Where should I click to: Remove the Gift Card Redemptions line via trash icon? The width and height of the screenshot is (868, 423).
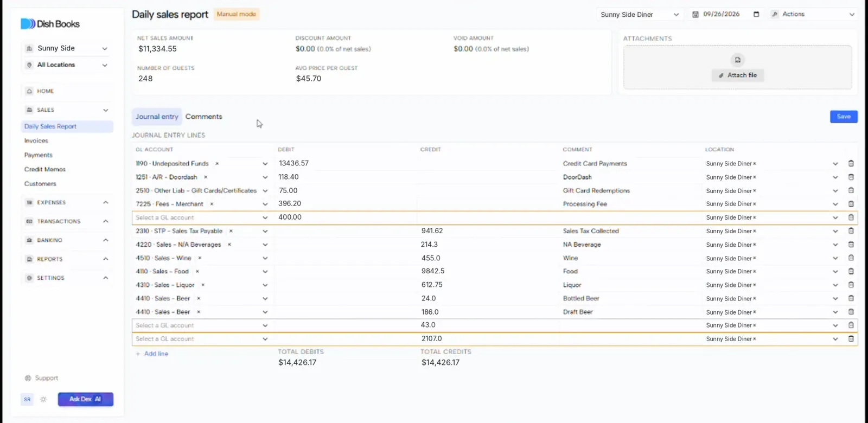point(851,190)
